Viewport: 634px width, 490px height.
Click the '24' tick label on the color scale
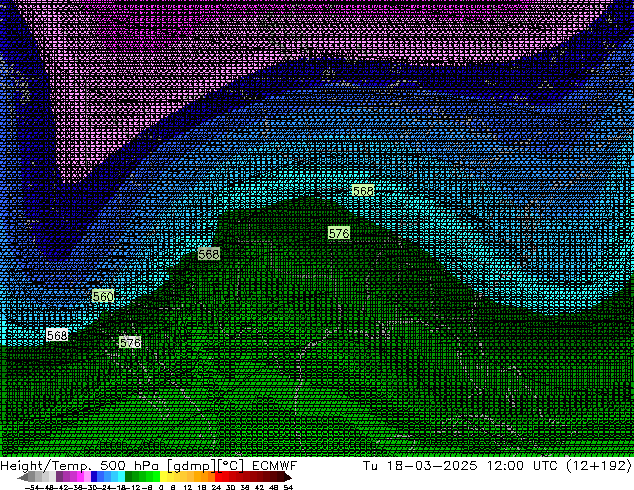pos(216,487)
